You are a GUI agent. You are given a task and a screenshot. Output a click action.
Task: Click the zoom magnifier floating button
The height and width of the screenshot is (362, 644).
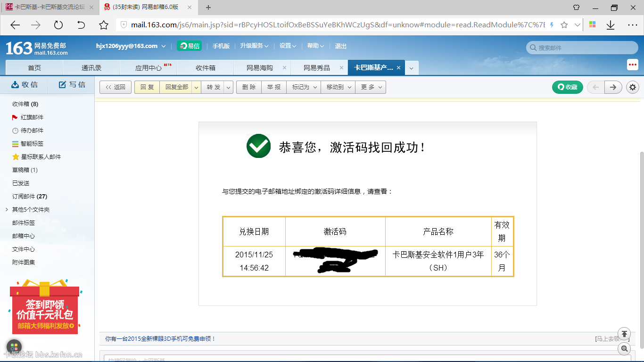(624, 349)
